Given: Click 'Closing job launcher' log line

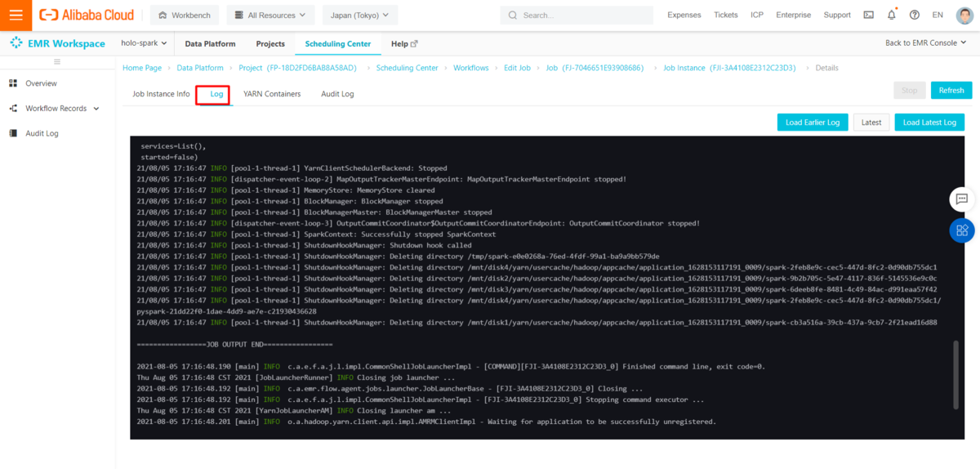Looking at the screenshot, I should coord(296,377).
